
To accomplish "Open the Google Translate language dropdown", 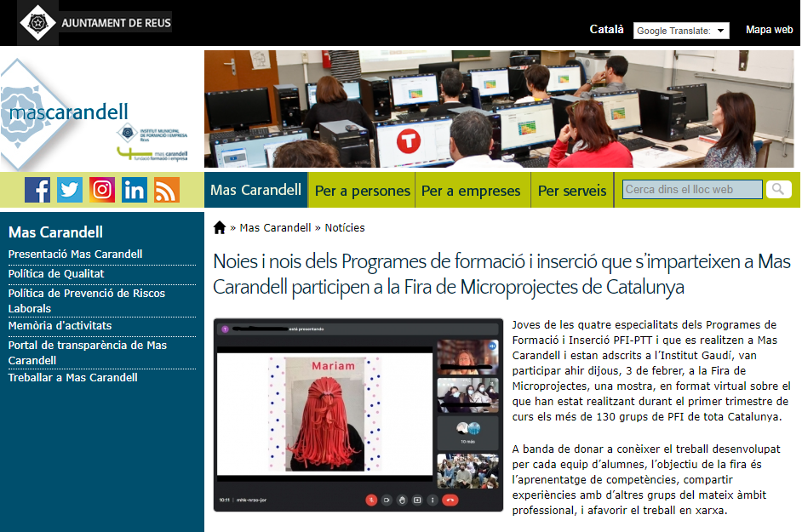I will (x=681, y=31).
